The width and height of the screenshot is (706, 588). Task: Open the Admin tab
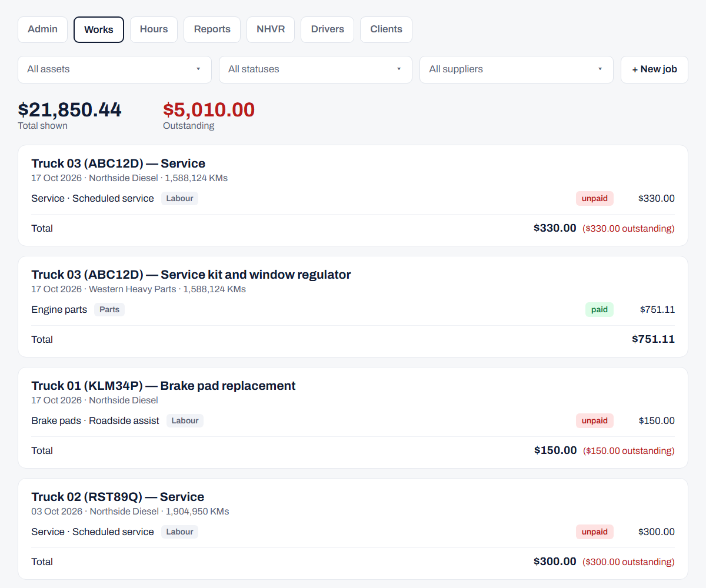click(x=42, y=29)
